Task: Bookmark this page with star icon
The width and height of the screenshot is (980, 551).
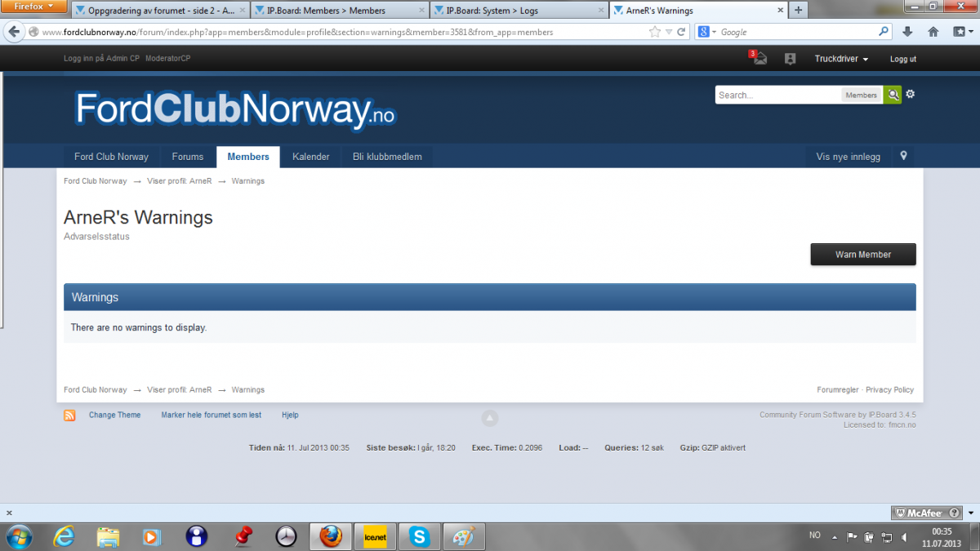Action: 654,32
